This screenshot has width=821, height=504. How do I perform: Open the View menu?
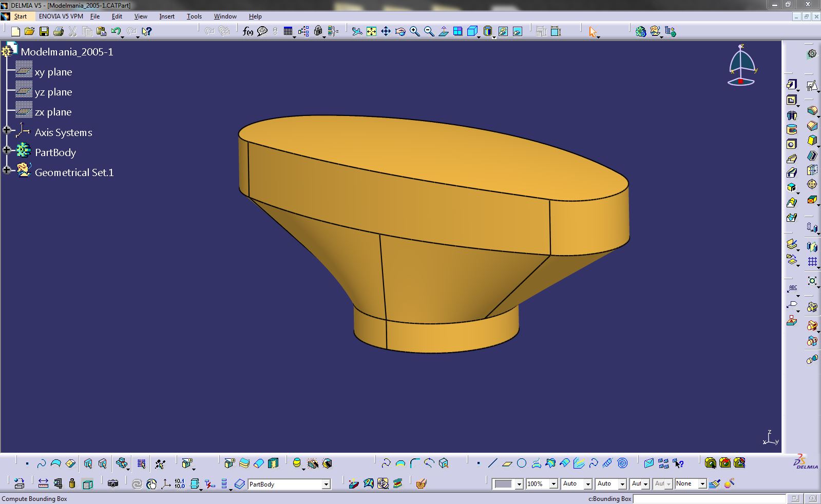[141, 16]
